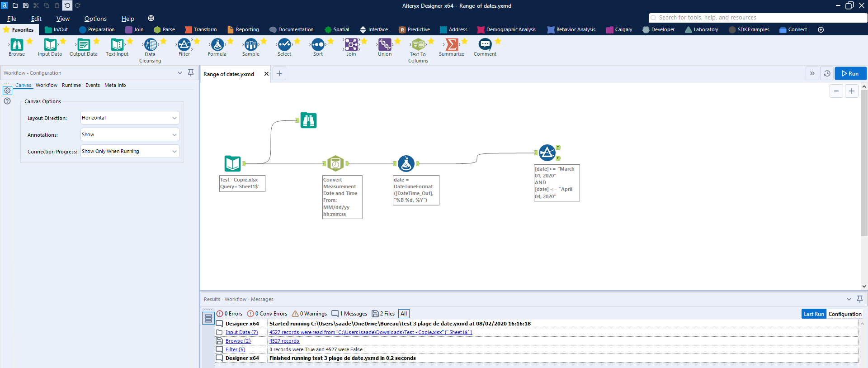Select the Filter node on the canvas
Screen dimensions: 868x368
[x=547, y=153]
